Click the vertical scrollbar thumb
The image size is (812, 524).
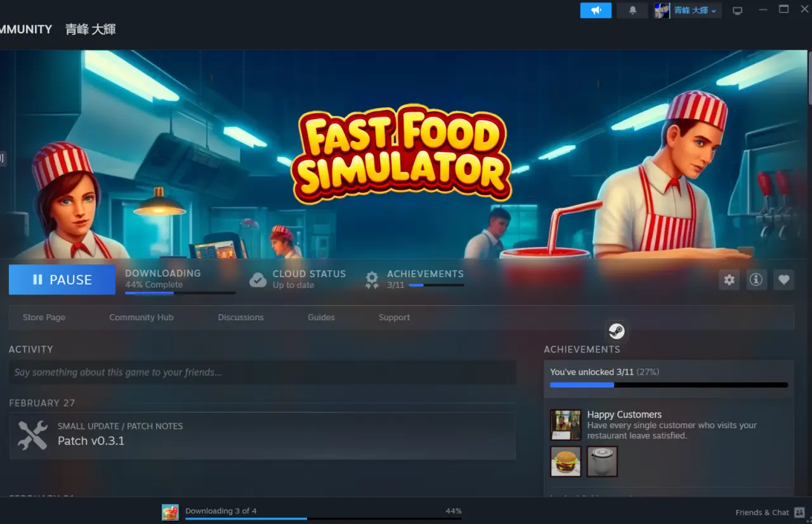click(809, 77)
